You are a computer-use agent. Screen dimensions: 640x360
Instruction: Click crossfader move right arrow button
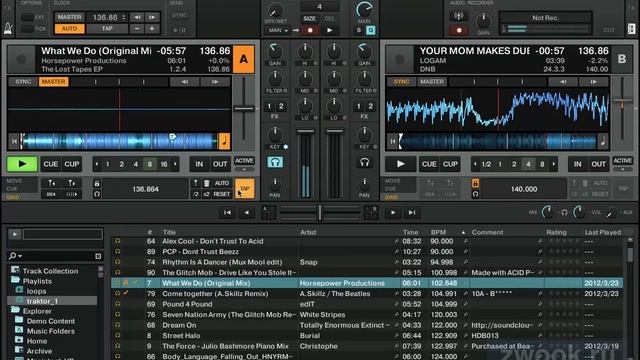(393, 213)
